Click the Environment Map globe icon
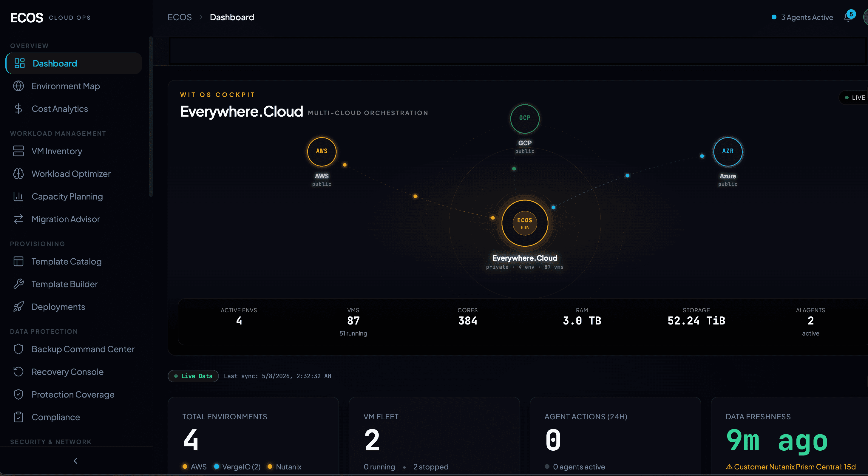 pos(18,86)
